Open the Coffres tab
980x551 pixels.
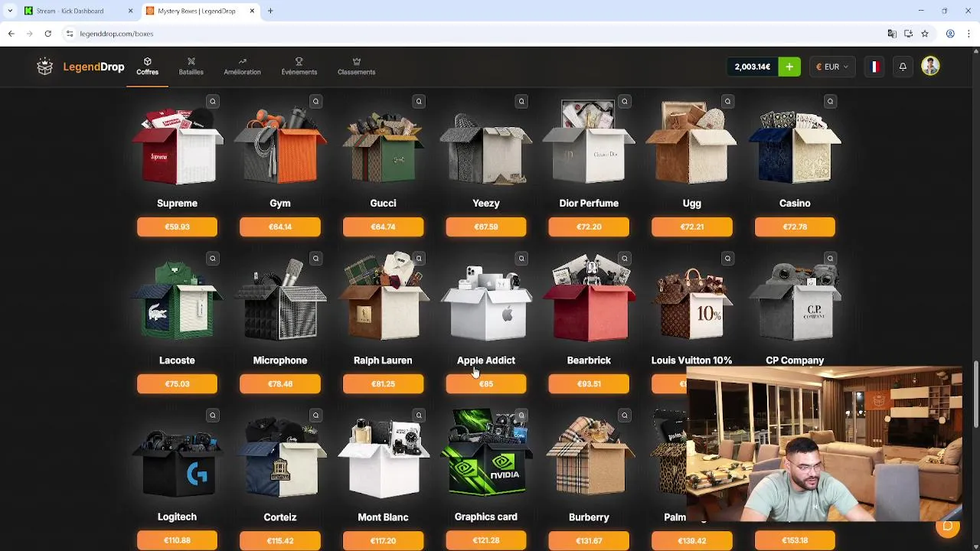pyautogui.click(x=148, y=67)
